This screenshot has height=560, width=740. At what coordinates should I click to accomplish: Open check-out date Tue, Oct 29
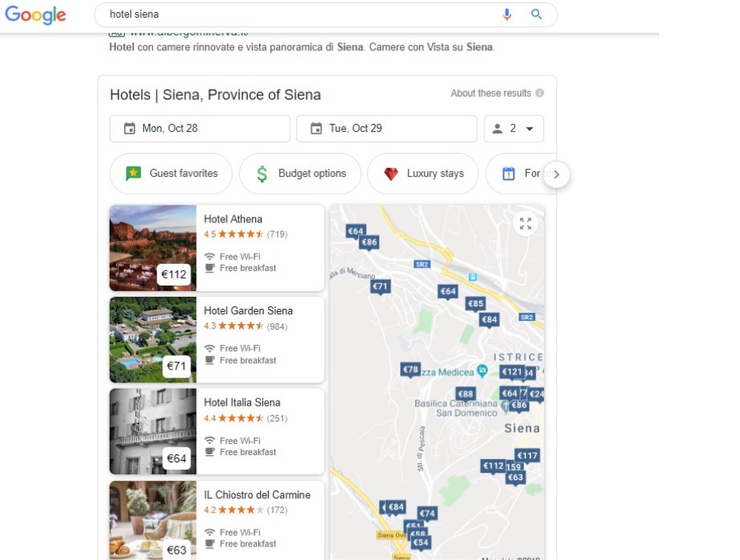pos(386,128)
